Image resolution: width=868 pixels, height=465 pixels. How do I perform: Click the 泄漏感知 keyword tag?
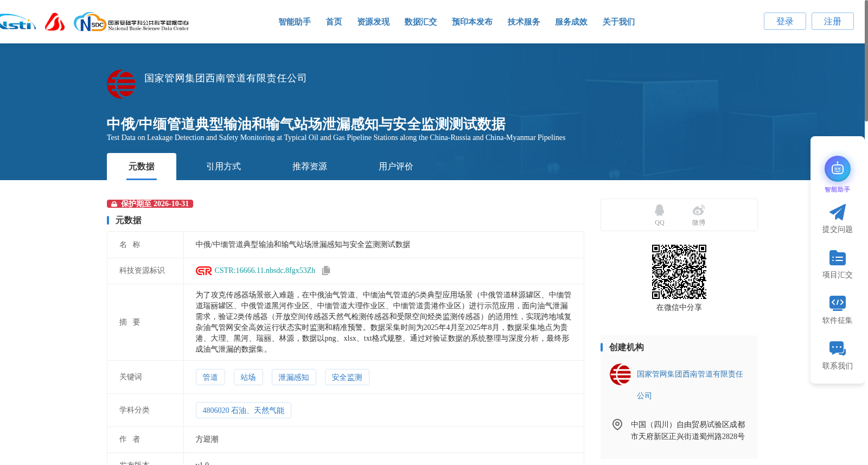[x=294, y=377]
